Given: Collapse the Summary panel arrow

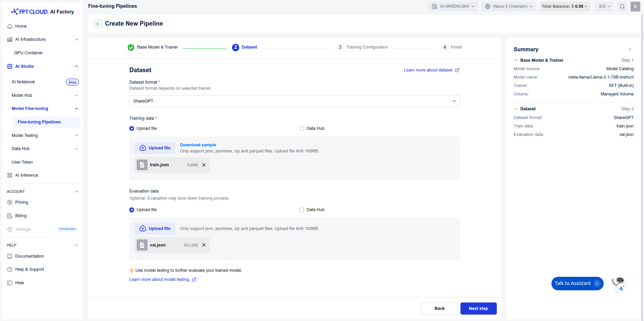Looking at the screenshot, I should [x=630, y=49].
